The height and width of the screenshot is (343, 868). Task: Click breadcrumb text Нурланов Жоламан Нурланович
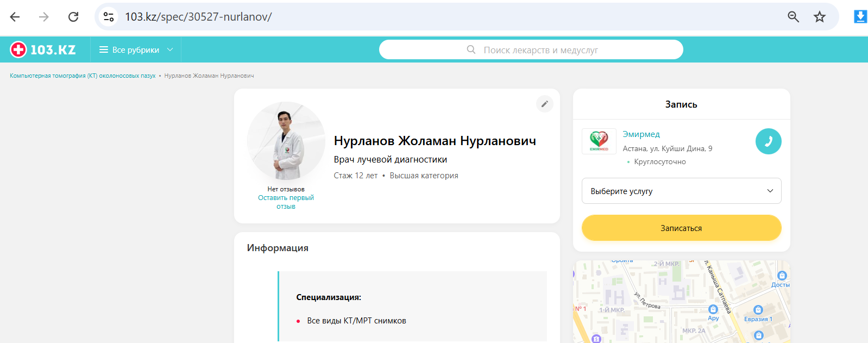click(x=209, y=76)
